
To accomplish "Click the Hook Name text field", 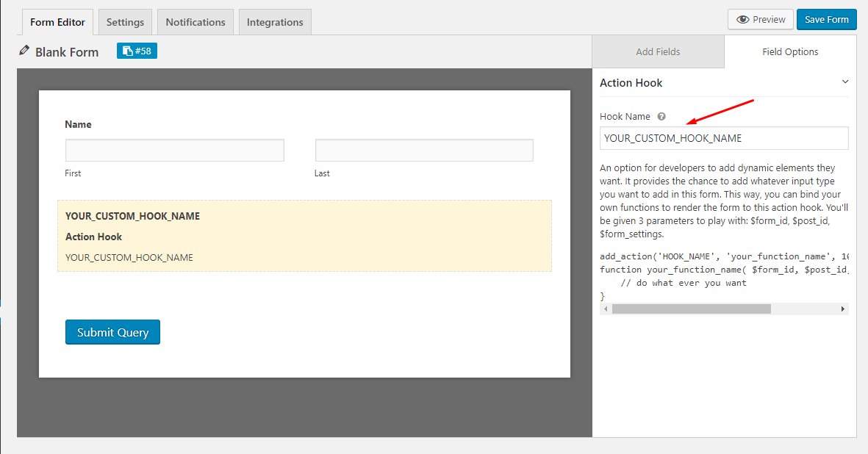I will tap(724, 138).
